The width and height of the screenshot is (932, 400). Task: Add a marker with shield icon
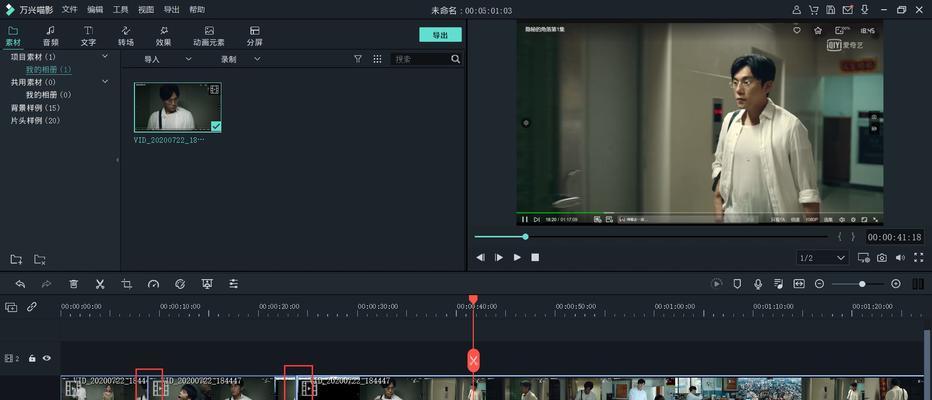tap(737, 284)
